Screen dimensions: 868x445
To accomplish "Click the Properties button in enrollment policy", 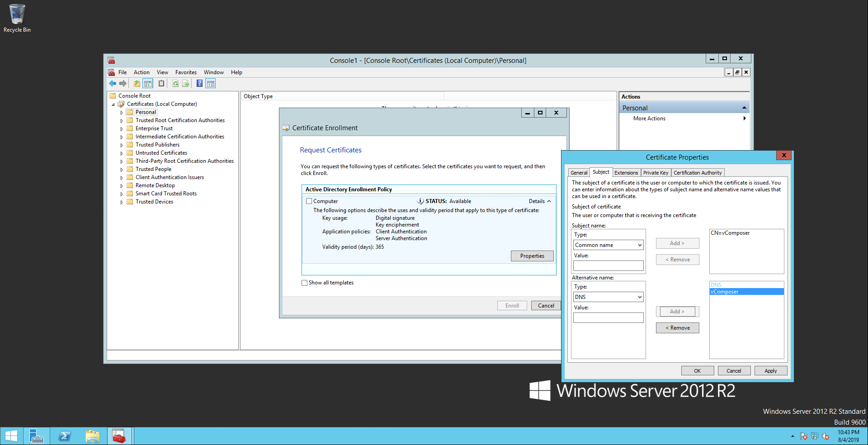I will pos(532,256).
